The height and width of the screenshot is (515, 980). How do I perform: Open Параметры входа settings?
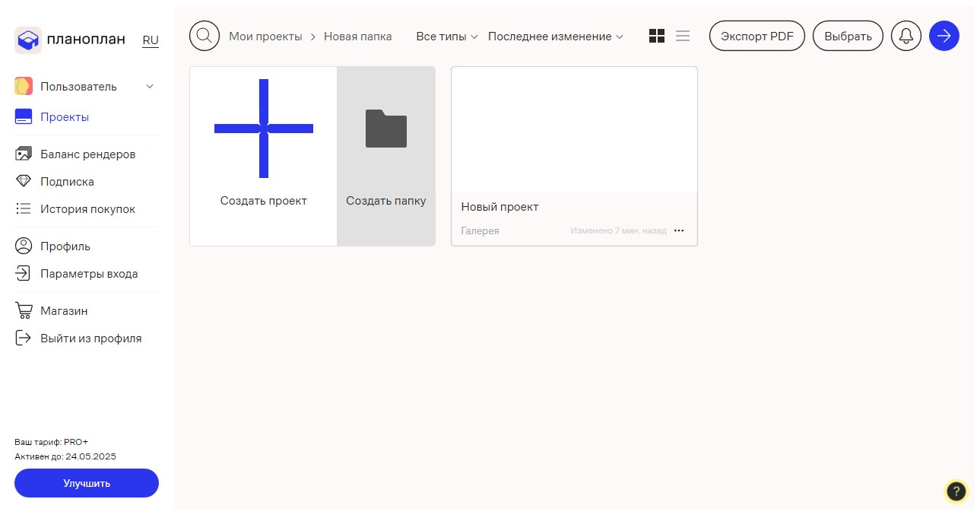point(88,273)
